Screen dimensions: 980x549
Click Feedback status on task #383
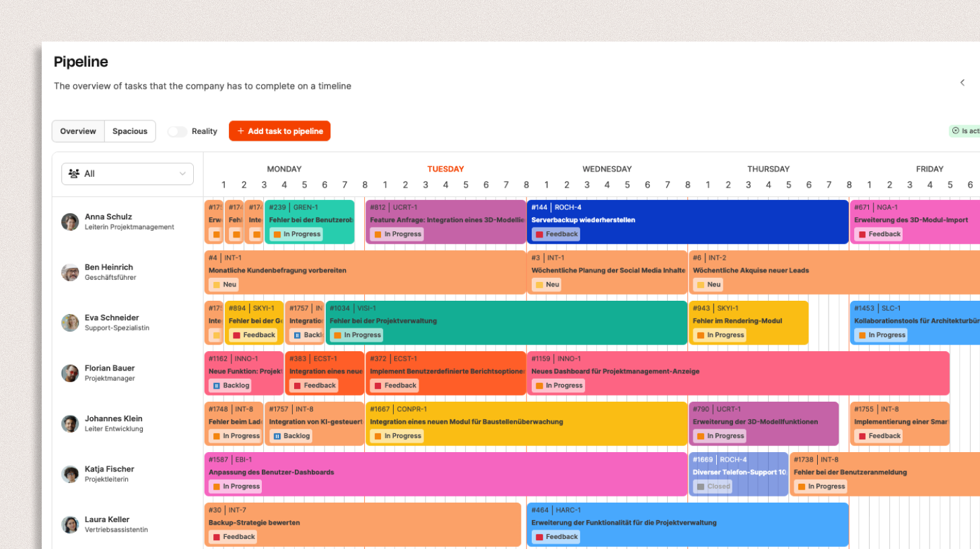coord(314,386)
